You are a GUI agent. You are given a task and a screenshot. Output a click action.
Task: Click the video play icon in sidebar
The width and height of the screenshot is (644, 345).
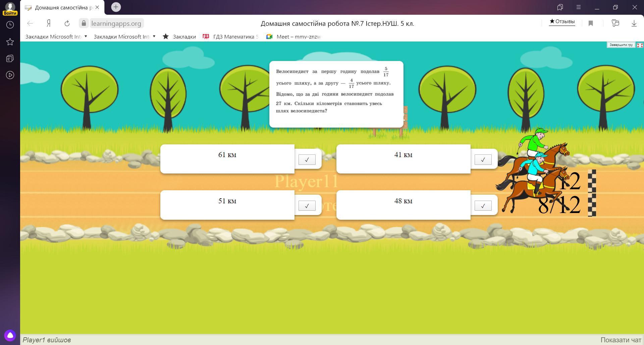pos(10,75)
